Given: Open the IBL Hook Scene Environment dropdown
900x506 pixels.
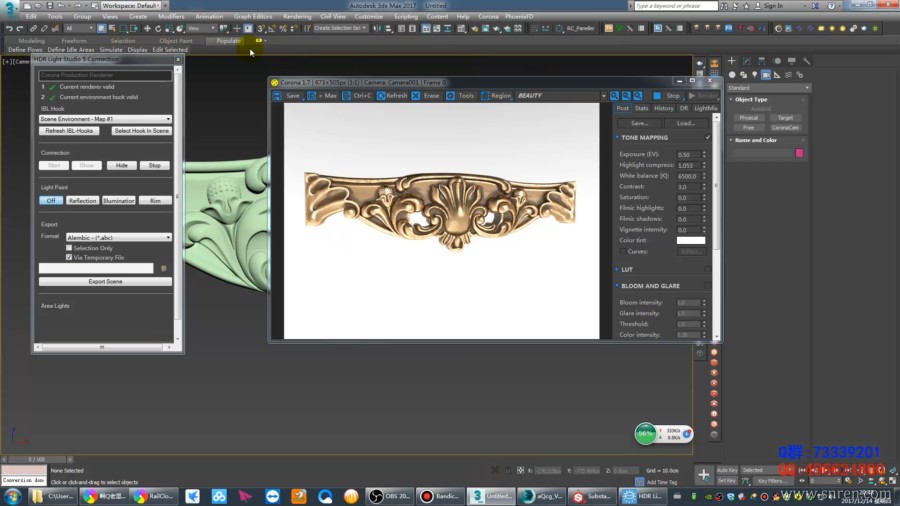Looking at the screenshot, I should pos(105,119).
